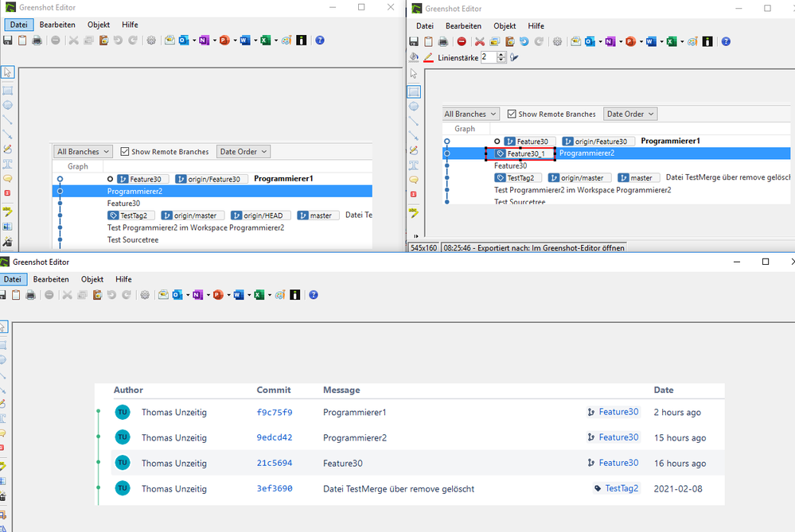Choose Freehand pen tool in top-left window

[x=8, y=149]
